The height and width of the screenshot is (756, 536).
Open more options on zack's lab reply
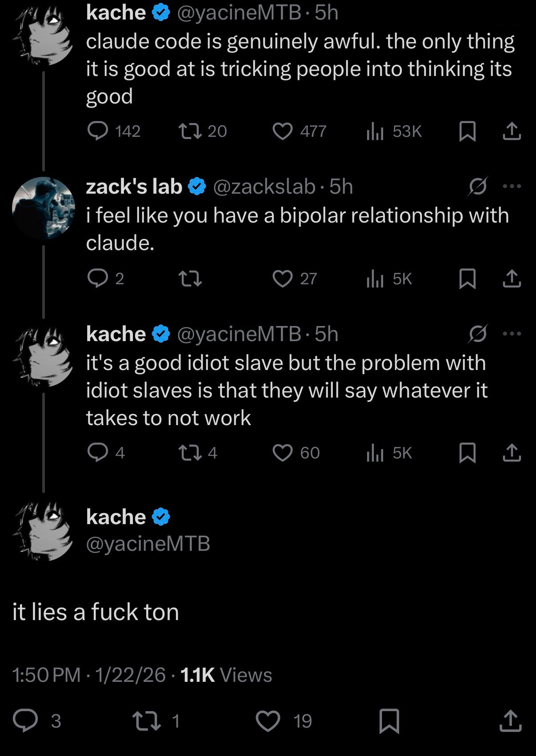(512, 187)
